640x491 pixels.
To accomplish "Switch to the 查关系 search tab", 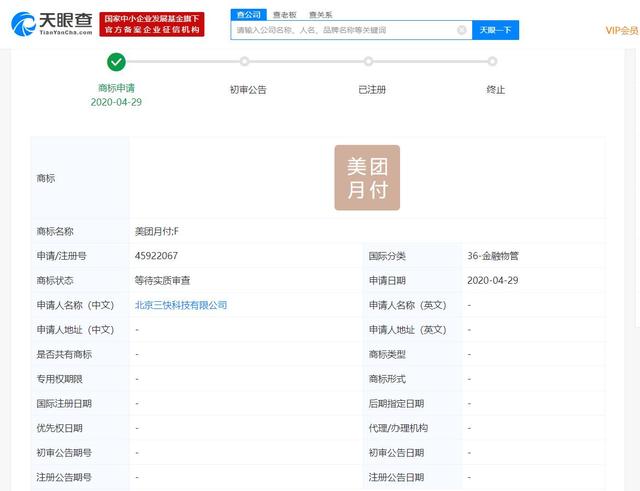I will click(321, 14).
